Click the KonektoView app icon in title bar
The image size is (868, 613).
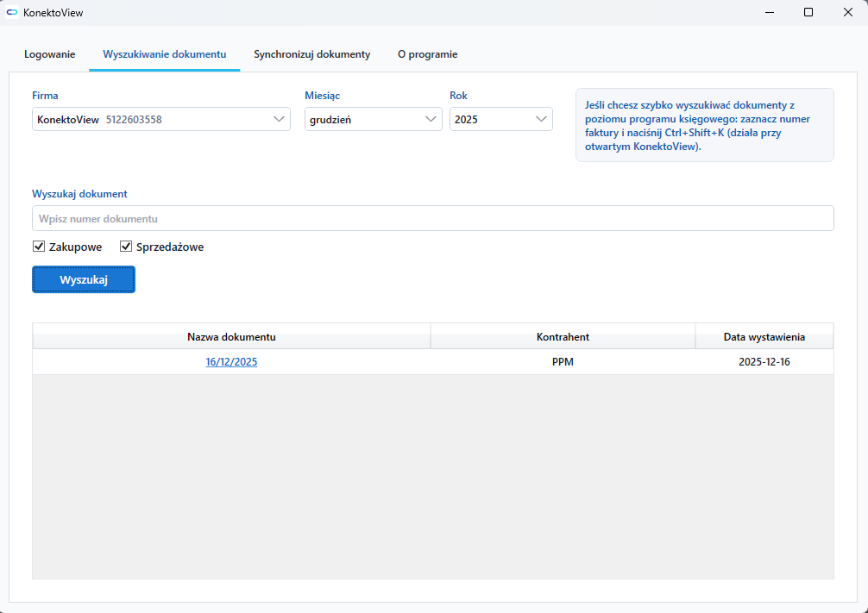12,13
